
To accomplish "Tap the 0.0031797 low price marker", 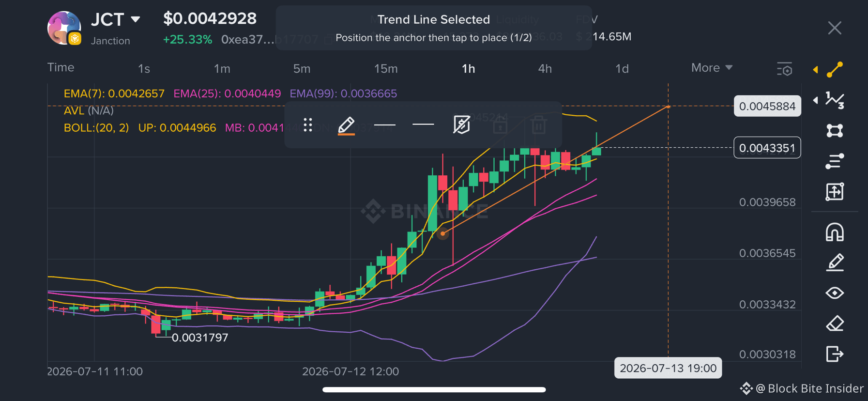I will coord(200,338).
